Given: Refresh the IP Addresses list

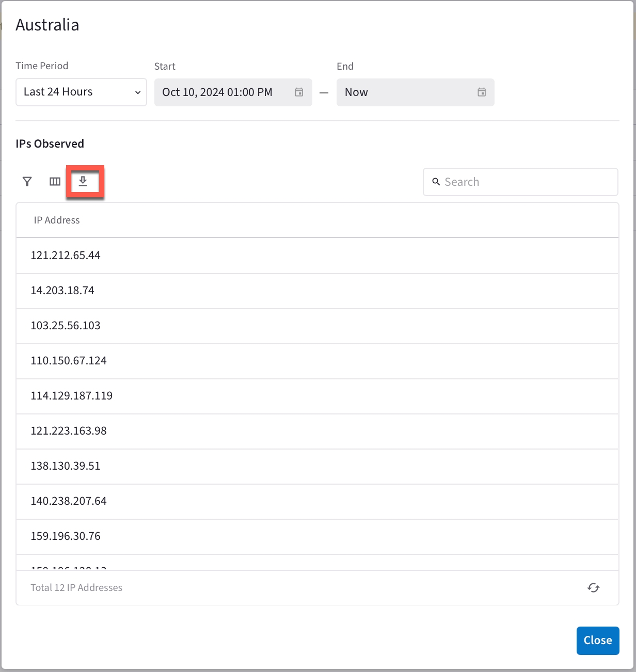Looking at the screenshot, I should pos(593,588).
